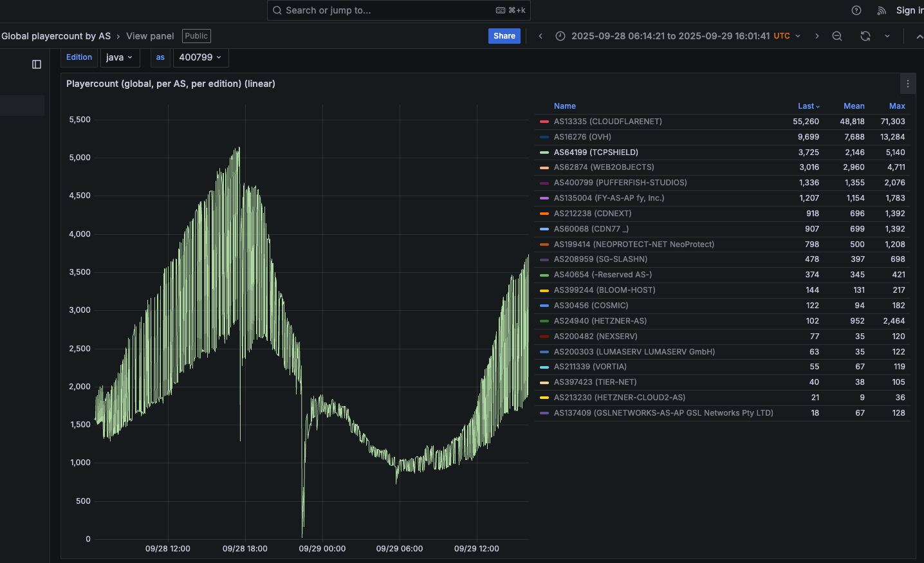Zoom out the time range with magnifier icon
The width and height of the screenshot is (924, 563).
(836, 36)
